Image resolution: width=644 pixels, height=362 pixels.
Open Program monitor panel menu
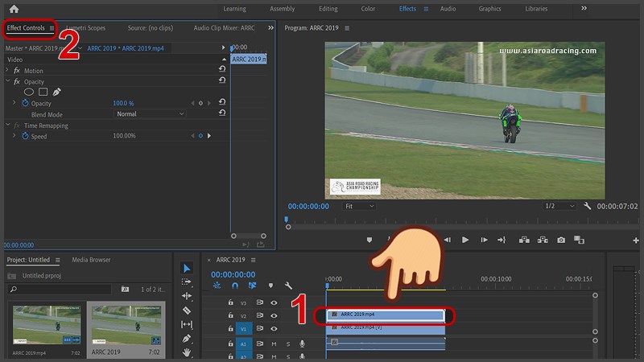coord(347,28)
